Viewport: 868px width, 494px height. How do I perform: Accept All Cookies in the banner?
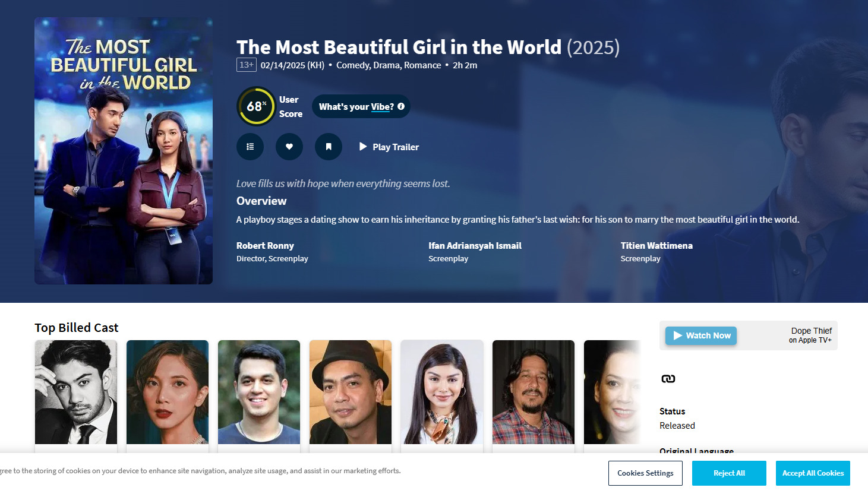click(812, 473)
